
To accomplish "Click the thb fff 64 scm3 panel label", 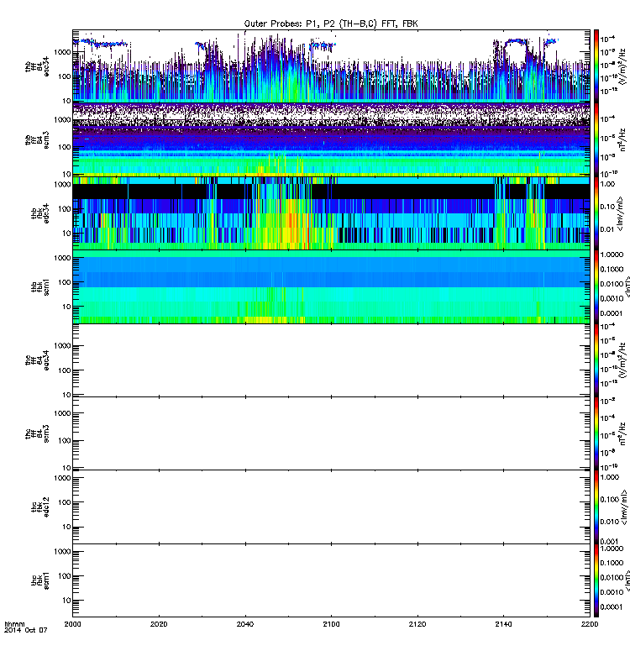I will pyautogui.click(x=37, y=140).
